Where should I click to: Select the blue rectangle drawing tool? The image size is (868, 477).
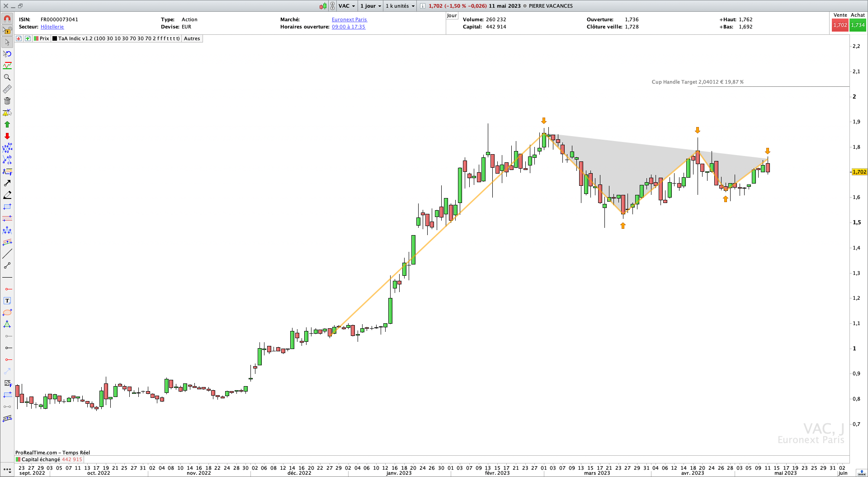click(x=7, y=207)
